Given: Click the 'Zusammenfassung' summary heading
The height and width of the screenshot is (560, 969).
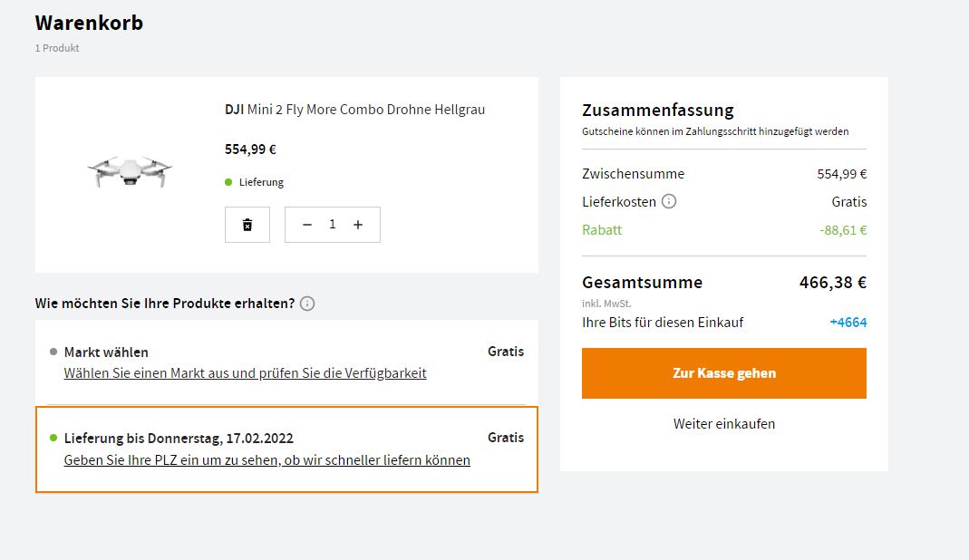Looking at the screenshot, I should [x=657, y=111].
